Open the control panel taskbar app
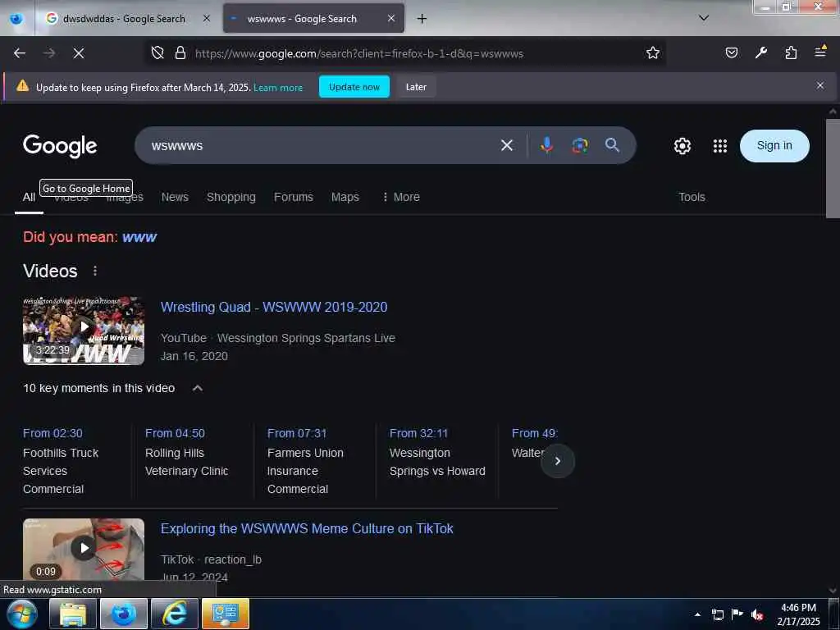The image size is (840, 630). 226,614
